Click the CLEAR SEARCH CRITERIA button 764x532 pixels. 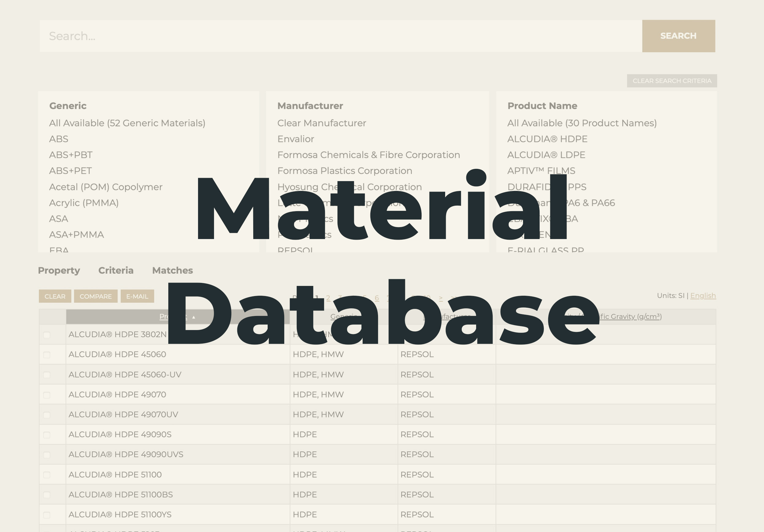(x=671, y=81)
